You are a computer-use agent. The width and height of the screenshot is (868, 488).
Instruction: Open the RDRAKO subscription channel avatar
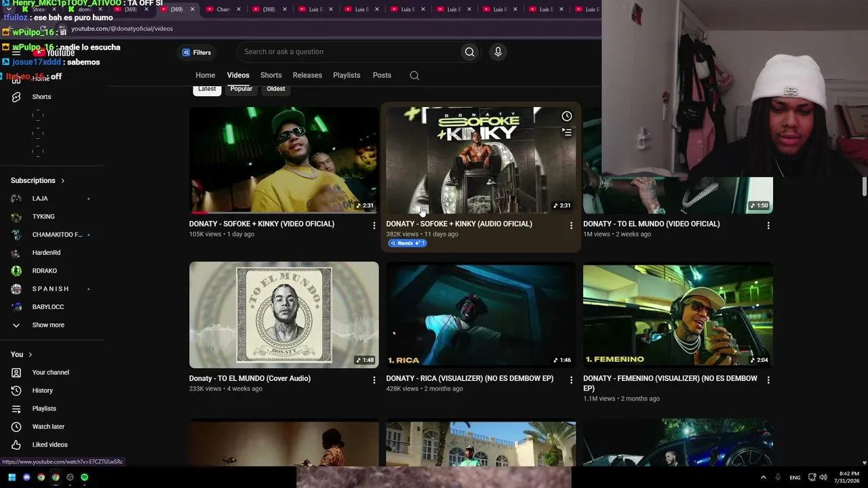coord(16,271)
